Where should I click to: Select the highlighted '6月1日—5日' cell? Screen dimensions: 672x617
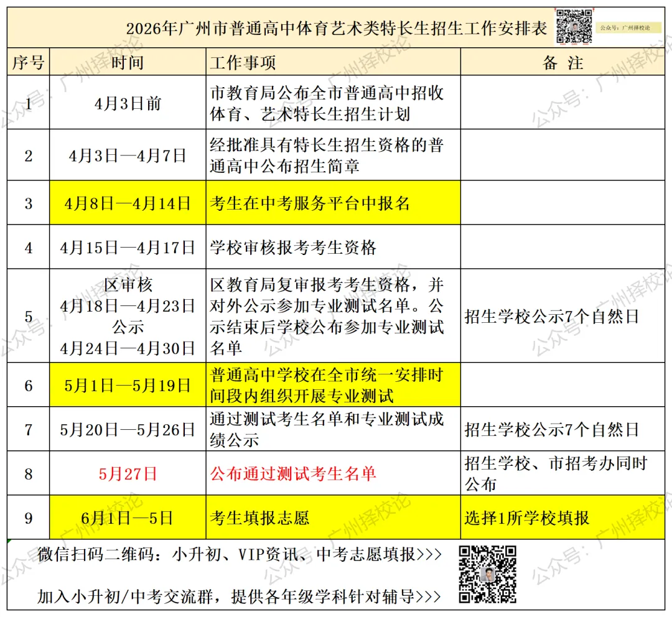tap(128, 517)
